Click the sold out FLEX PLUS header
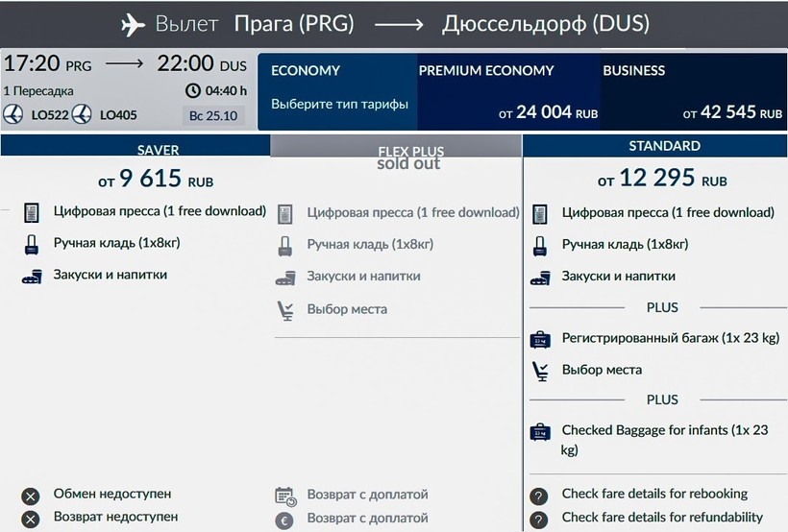 396,147
